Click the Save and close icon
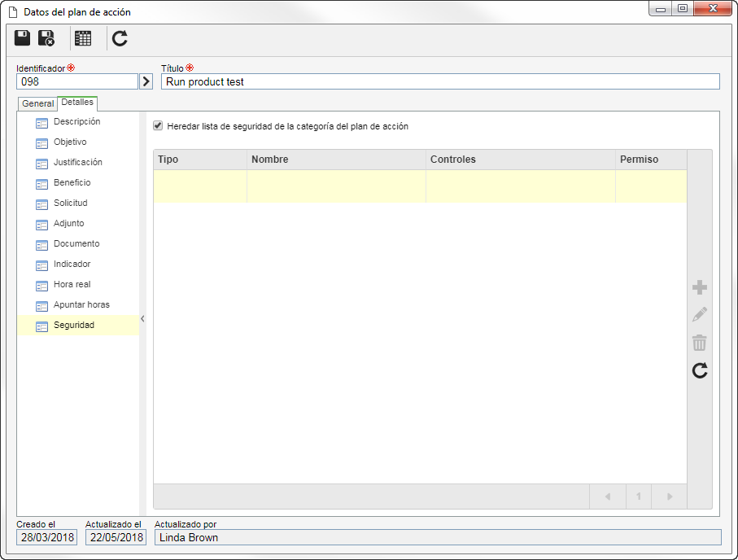 [x=46, y=38]
